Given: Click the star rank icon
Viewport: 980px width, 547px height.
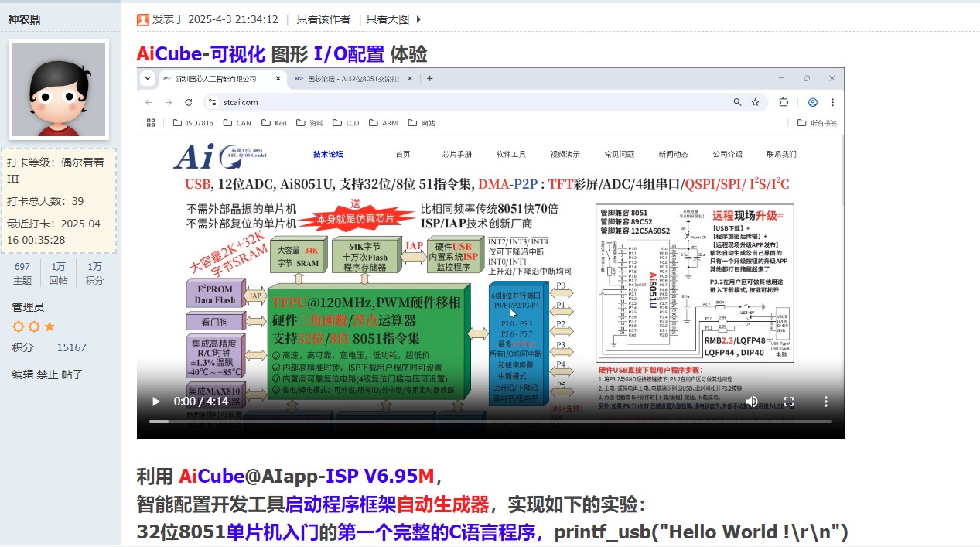Looking at the screenshot, I should (x=50, y=326).
